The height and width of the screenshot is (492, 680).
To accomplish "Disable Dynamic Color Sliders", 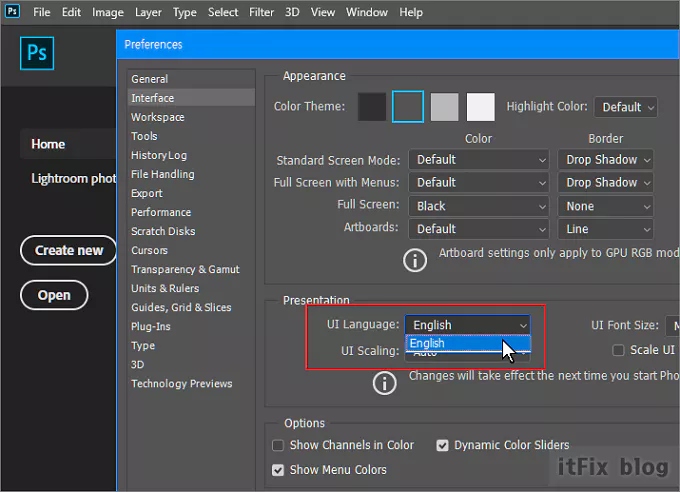I will click(442, 445).
